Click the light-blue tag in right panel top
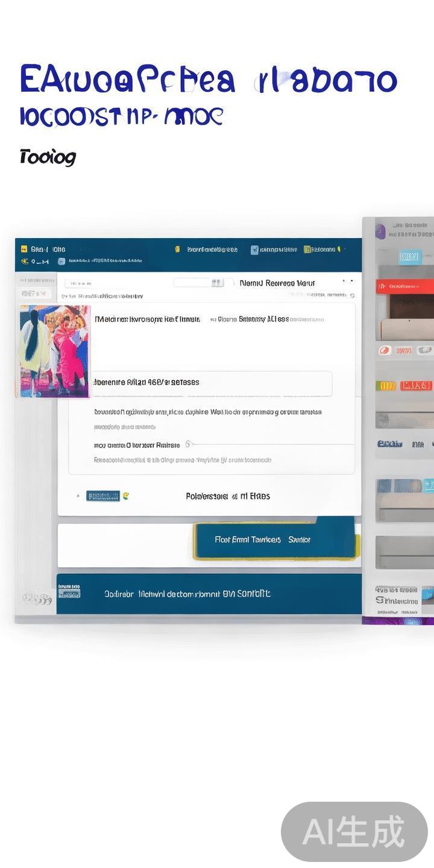 [409, 257]
